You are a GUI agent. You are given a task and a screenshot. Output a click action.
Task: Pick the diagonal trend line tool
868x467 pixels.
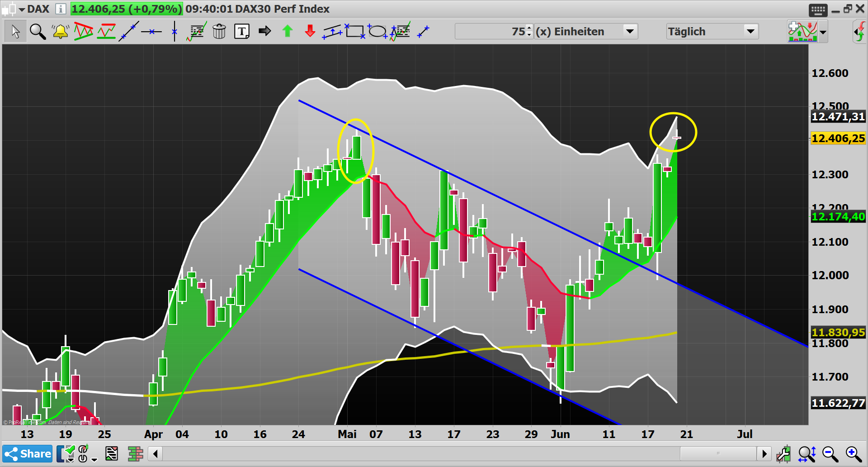point(129,31)
